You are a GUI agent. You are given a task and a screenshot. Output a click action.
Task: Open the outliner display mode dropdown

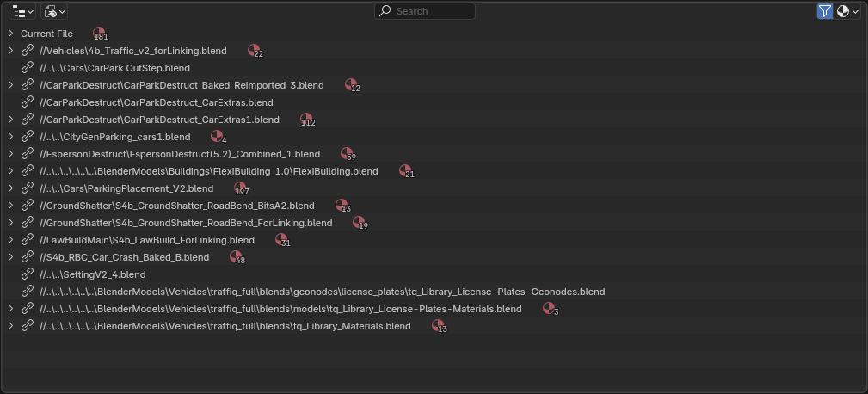click(x=55, y=11)
